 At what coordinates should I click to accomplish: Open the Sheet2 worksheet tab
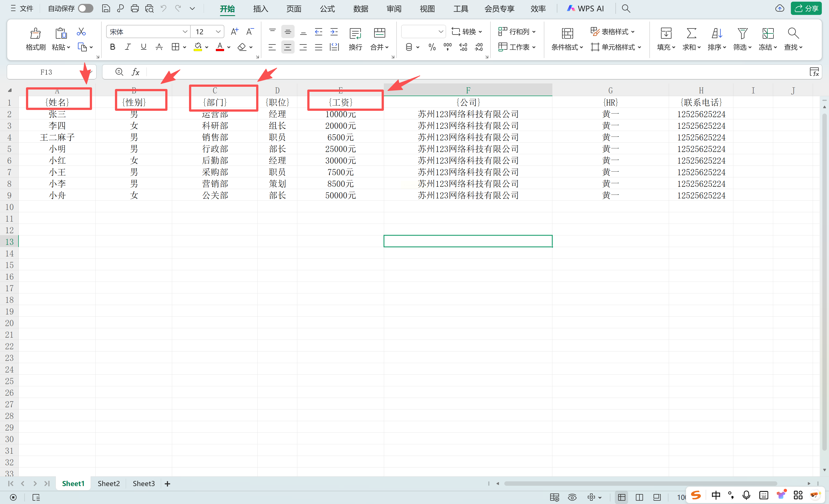coord(108,484)
